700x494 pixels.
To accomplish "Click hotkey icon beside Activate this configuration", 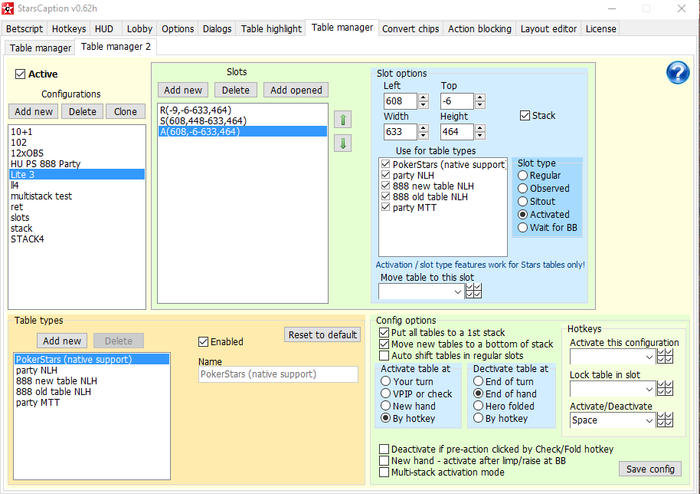I will pyautogui.click(x=663, y=357).
